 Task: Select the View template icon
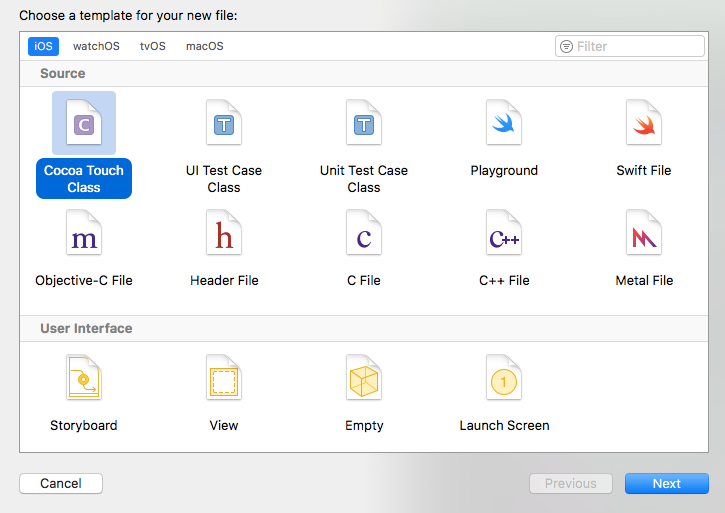[x=224, y=377]
